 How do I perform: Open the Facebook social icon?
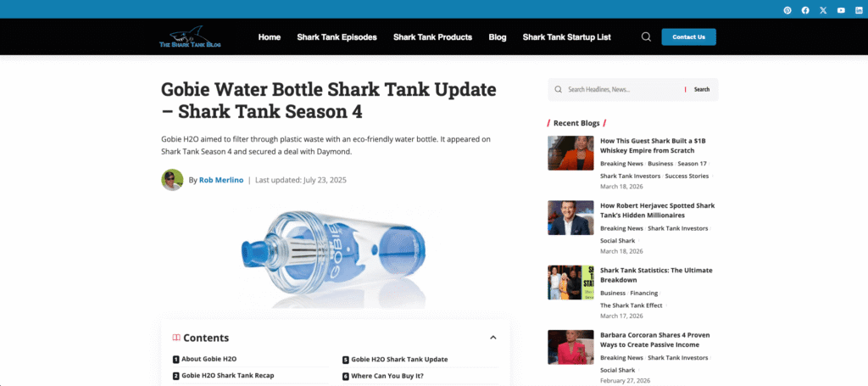805,10
